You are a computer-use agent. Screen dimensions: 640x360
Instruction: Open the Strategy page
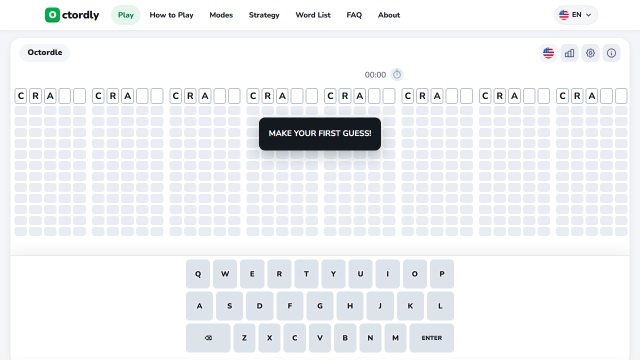point(264,15)
